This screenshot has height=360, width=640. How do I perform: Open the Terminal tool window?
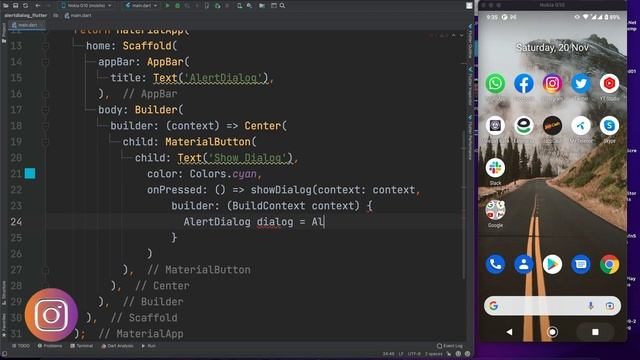(x=82, y=346)
